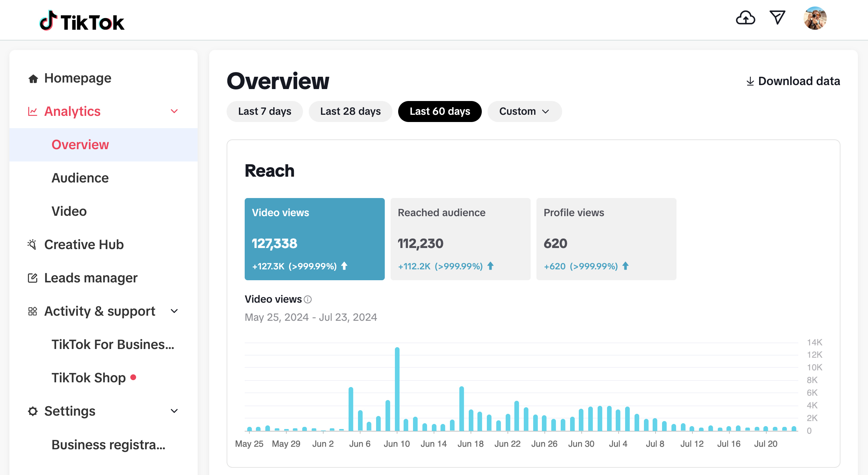Open the messages paper-plane icon
The image size is (868, 475).
777,17
